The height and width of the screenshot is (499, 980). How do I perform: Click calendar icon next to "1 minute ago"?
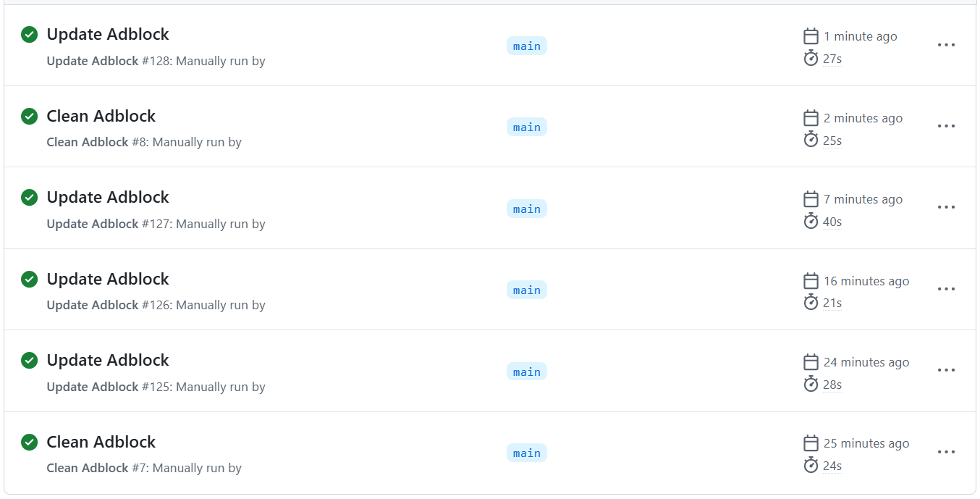pos(811,36)
